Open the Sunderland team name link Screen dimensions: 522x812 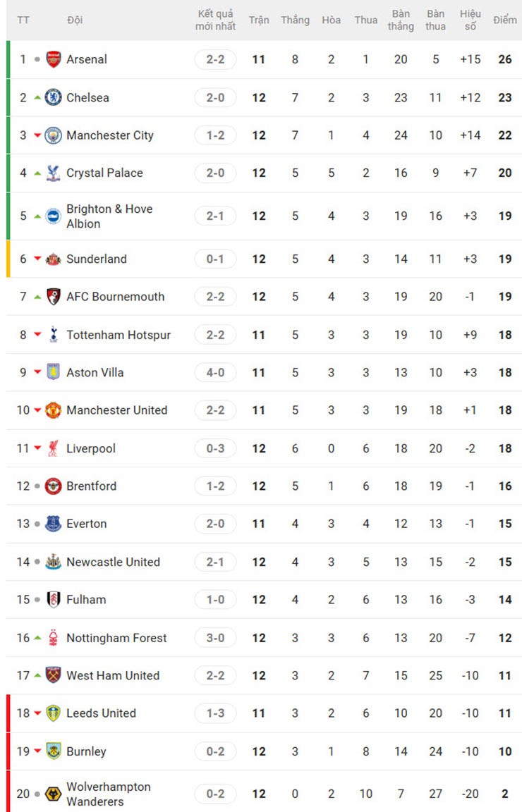coord(97,259)
